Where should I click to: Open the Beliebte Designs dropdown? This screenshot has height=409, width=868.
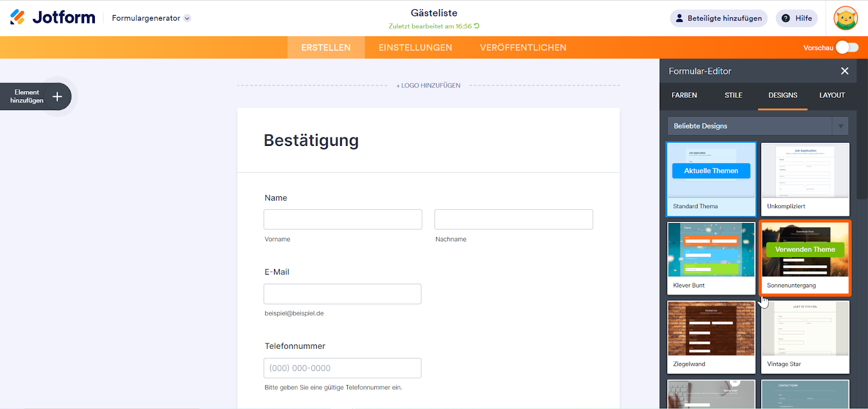pos(840,126)
